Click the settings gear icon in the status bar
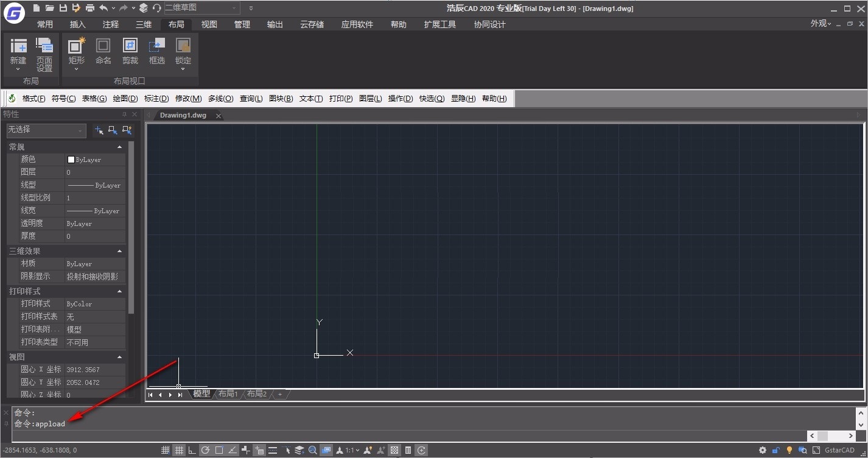Viewport: 868px width, 458px height. (763, 451)
